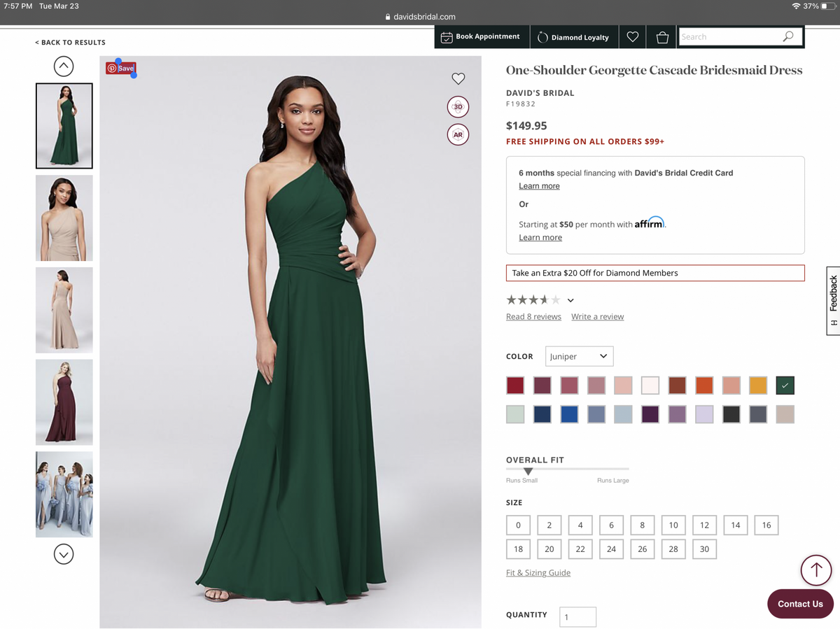
Task: Add the dress to favorites with the heart icon
Action: (458, 78)
